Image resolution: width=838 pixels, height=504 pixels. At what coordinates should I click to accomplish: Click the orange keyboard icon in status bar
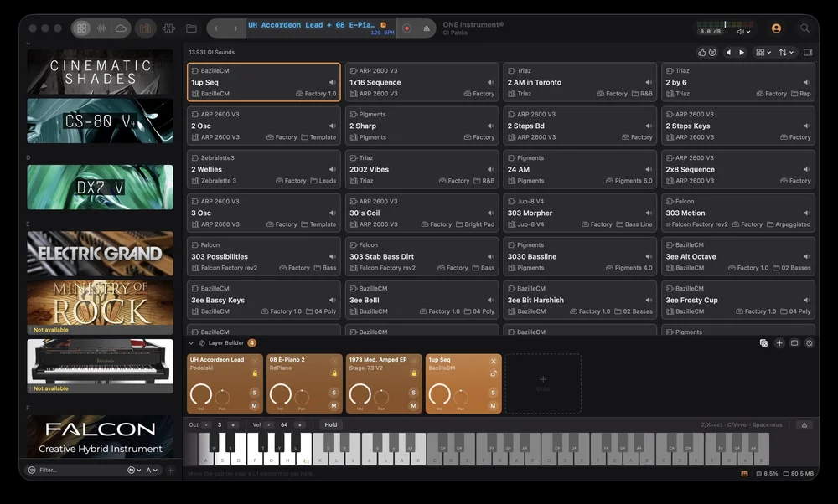coord(744,473)
